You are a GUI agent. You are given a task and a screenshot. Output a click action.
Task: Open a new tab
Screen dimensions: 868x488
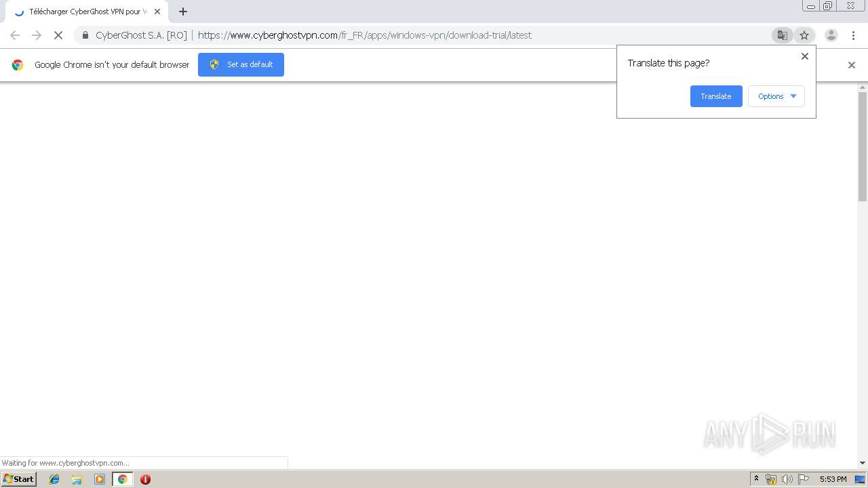[183, 12]
